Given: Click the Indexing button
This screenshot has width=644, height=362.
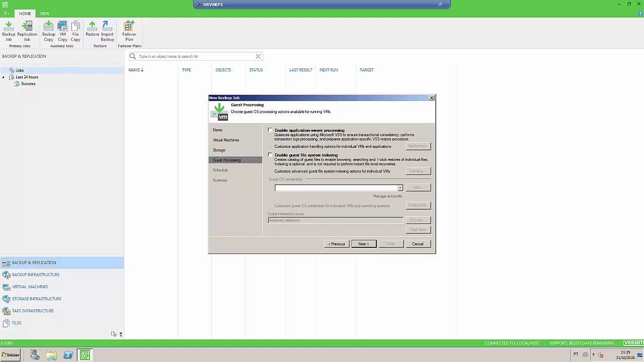Looking at the screenshot, I should (418, 171).
